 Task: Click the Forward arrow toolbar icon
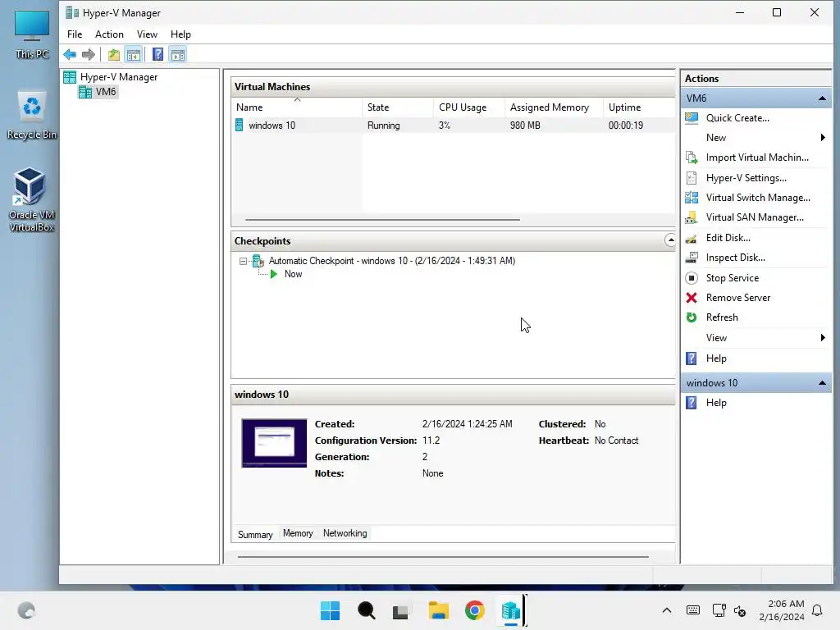point(89,55)
